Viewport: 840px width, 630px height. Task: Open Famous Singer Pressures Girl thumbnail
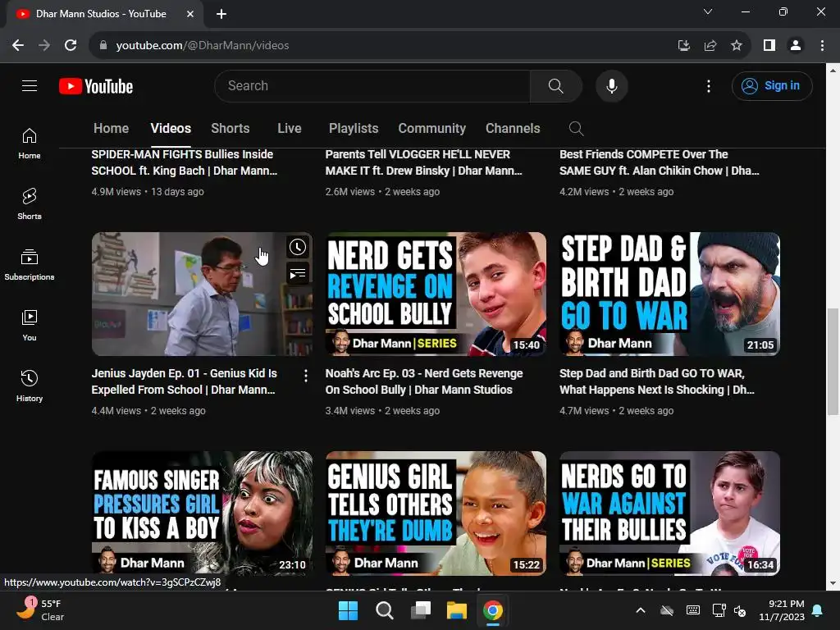[202, 514]
